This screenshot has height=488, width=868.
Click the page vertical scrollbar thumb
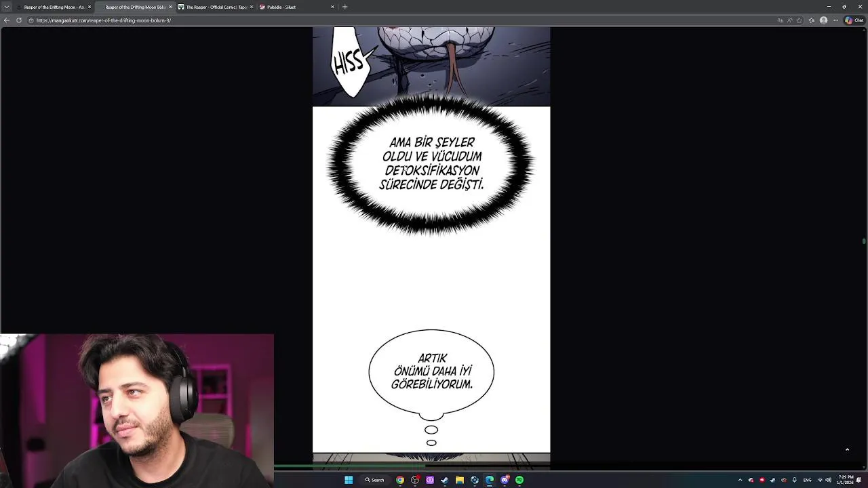point(864,241)
